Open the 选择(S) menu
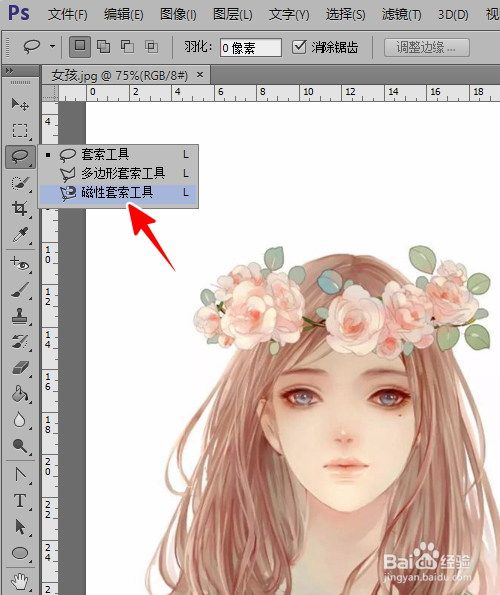Viewport: 500px width, 595px height. [345, 15]
